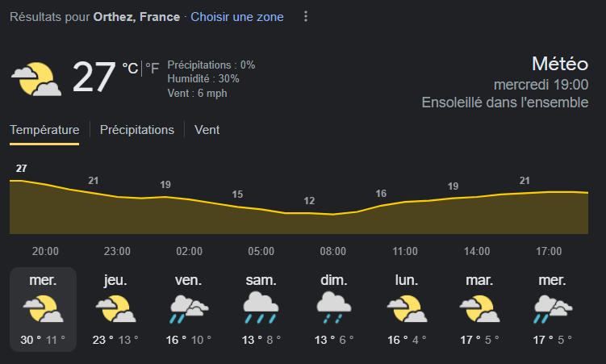Click the three-dot more options icon
The width and height of the screenshot is (606, 364).
pos(305,17)
